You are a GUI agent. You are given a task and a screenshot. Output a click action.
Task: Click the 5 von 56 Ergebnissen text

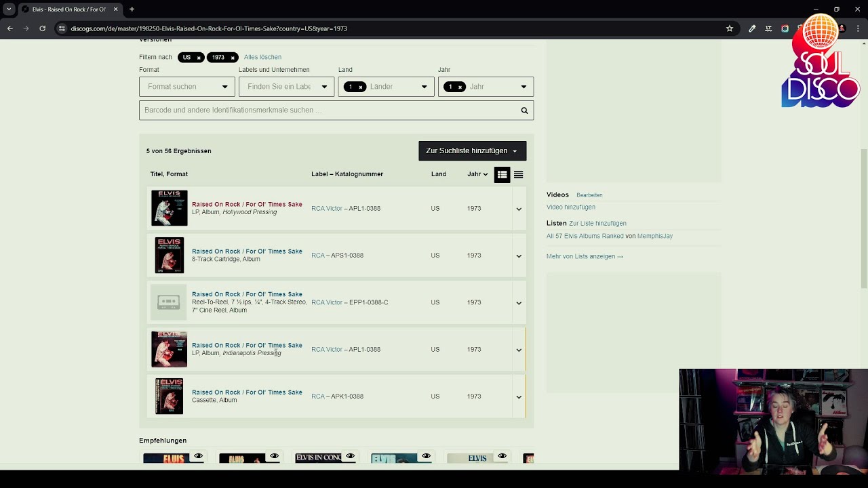click(x=179, y=151)
